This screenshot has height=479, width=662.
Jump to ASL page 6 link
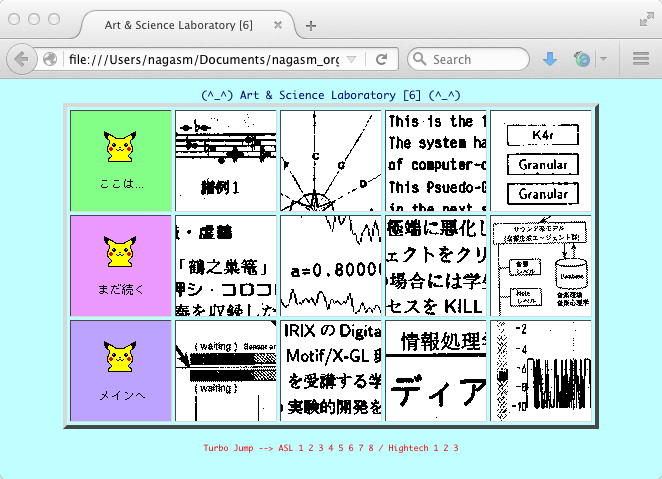click(x=351, y=448)
